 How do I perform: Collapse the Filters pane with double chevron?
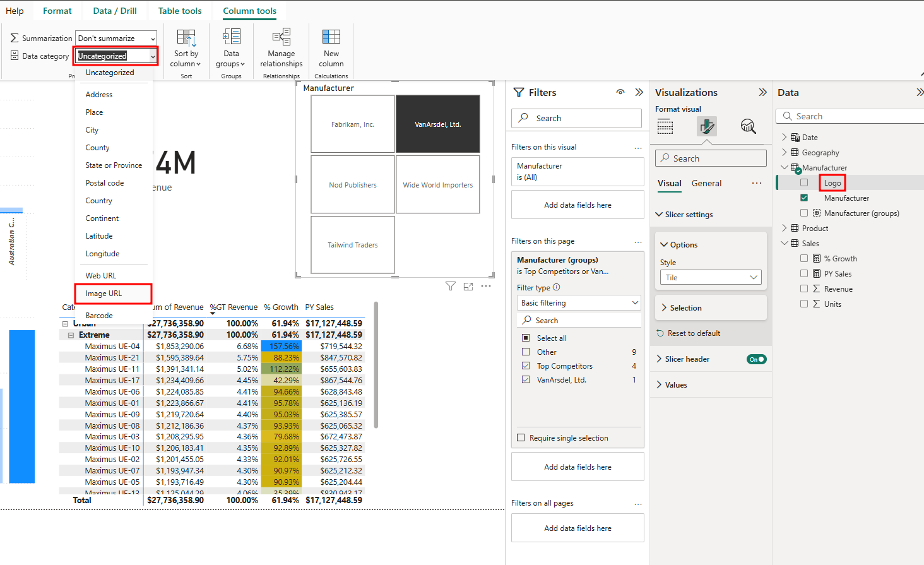point(639,92)
